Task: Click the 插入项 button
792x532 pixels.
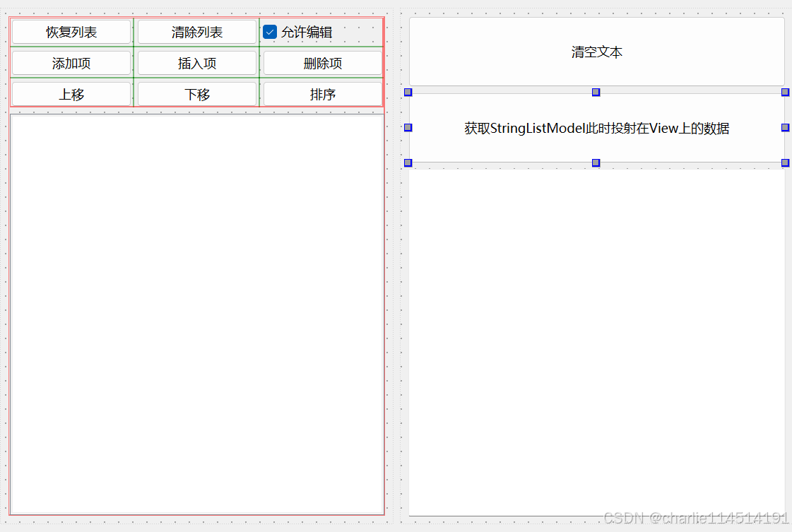Action: pos(197,63)
